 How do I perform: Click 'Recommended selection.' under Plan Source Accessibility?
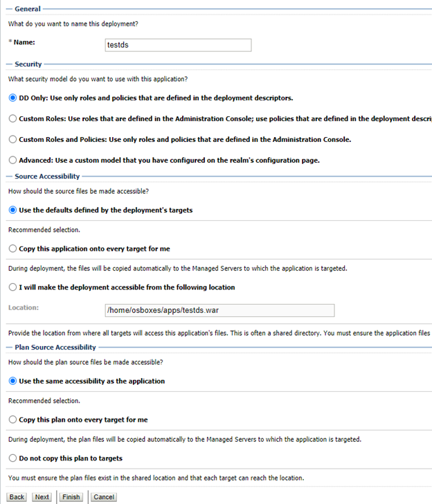tap(44, 401)
